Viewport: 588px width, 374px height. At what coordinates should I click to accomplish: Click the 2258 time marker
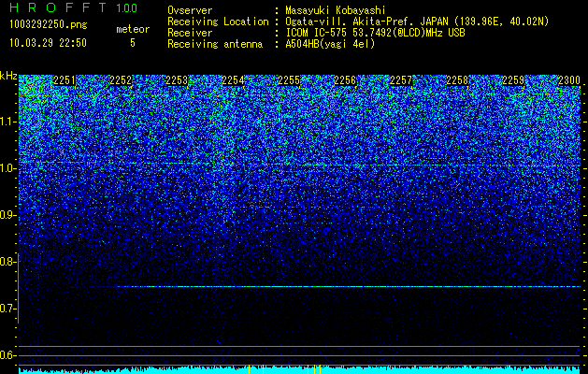click(457, 80)
